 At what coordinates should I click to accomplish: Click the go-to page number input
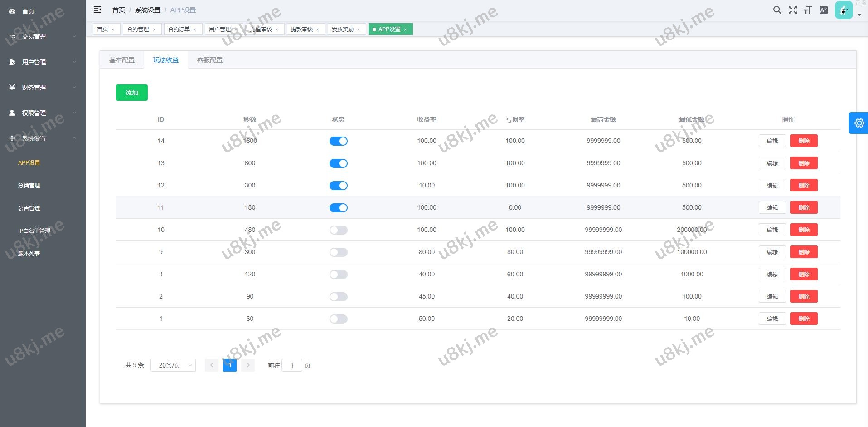point(292,365)
